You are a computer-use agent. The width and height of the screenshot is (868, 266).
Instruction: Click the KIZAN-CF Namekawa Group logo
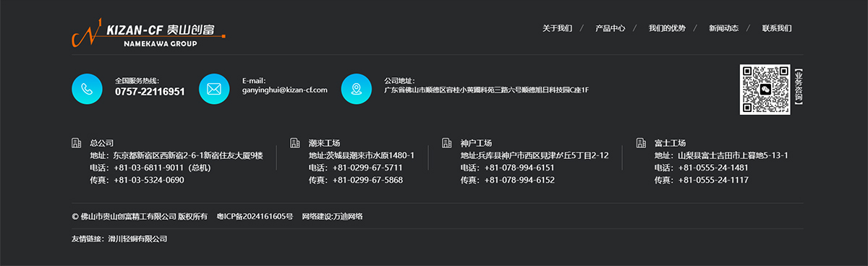148,33
